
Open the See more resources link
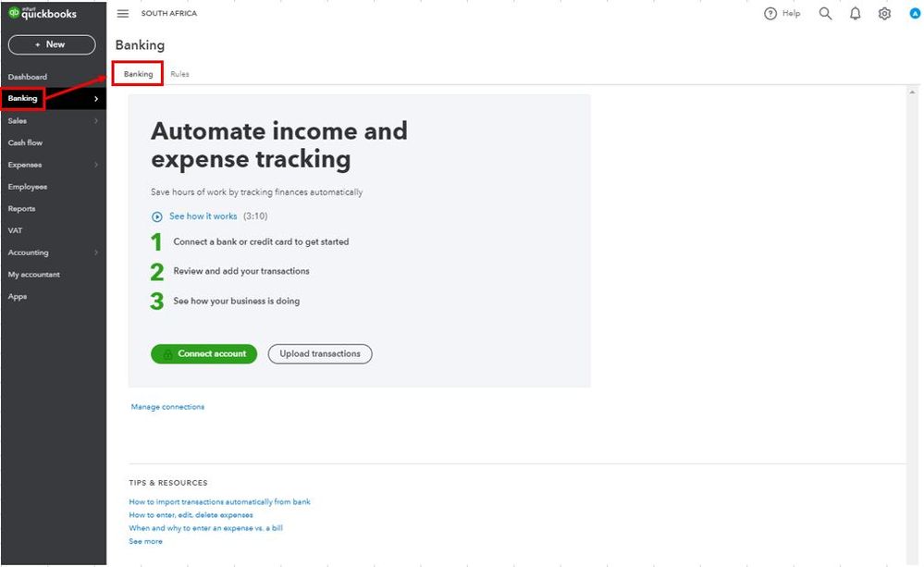click(x=145, y=541)
